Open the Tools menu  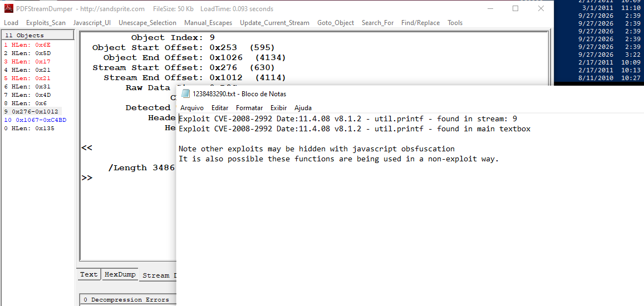[455, 23]
